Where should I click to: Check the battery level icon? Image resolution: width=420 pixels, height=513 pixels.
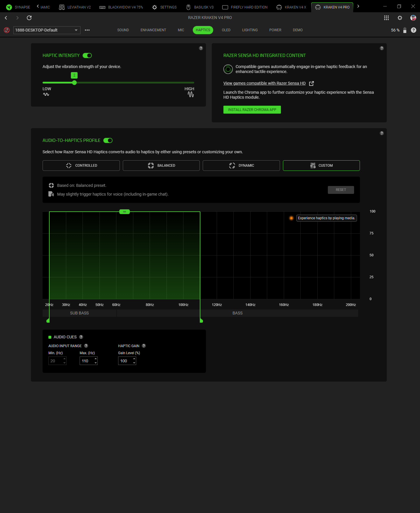pyautogui.click(x=405, y=30)
